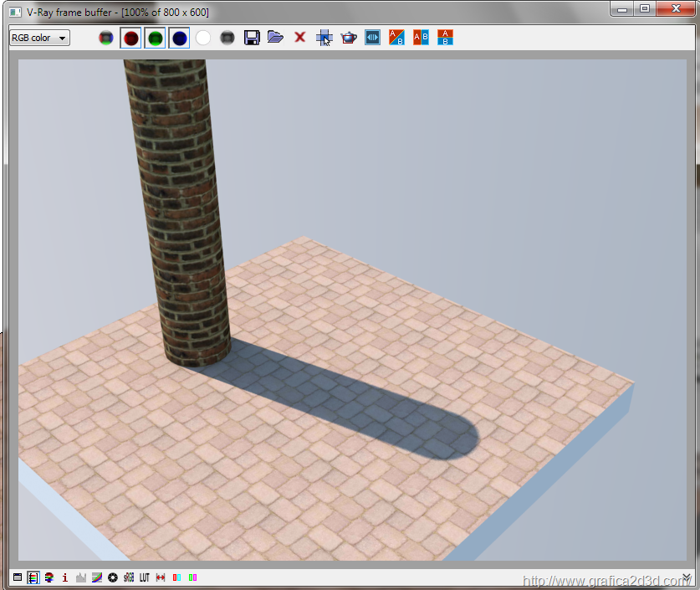This screenshot has height=590, width=700.
Task: Toggle the LUT button in status bar
Action: pyautogui.click(x=145, y=577)
